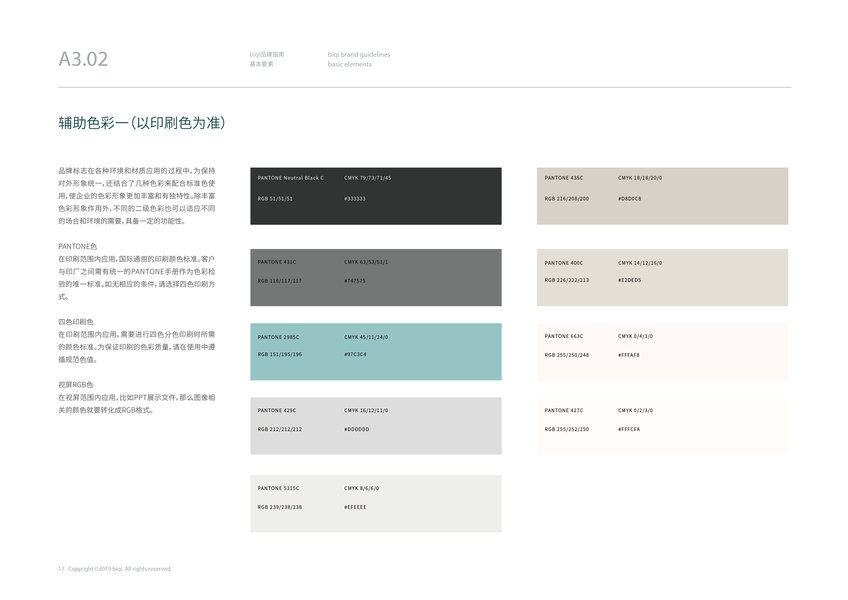Image resolution: width=848 pixels, height=600 pixels.
Task: Choose the light gray 429C swatch
Action: pyautogui.click(x=375, y=426)
